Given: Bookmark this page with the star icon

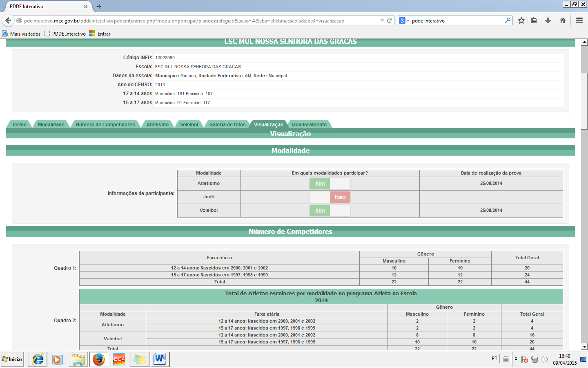Looking at the screenshot, I should (521, 20).
